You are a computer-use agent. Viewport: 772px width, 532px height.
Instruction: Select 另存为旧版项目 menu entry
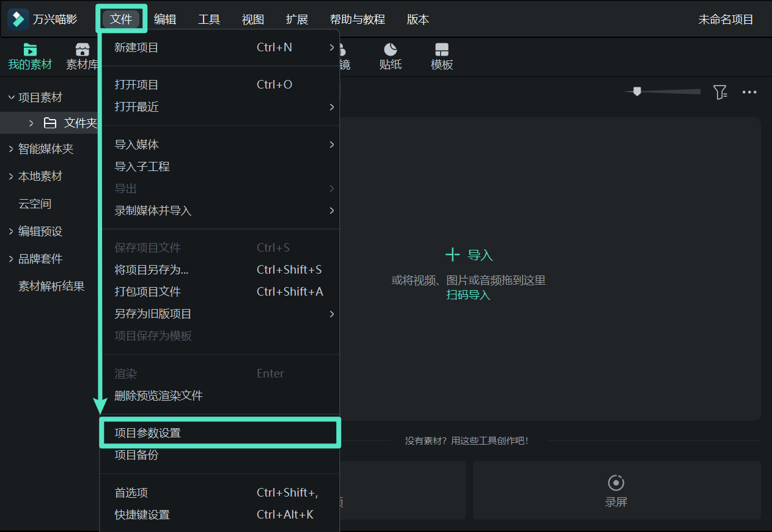tap(219, 314)
